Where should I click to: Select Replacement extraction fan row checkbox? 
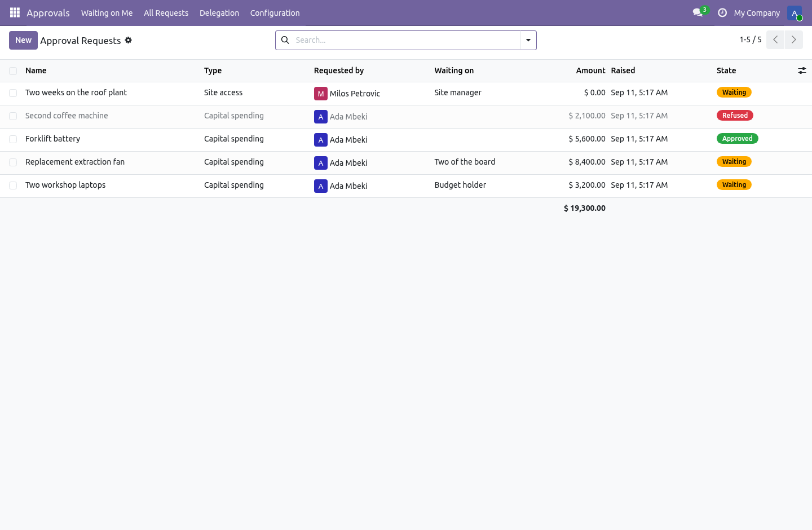[x=13, y=162]
